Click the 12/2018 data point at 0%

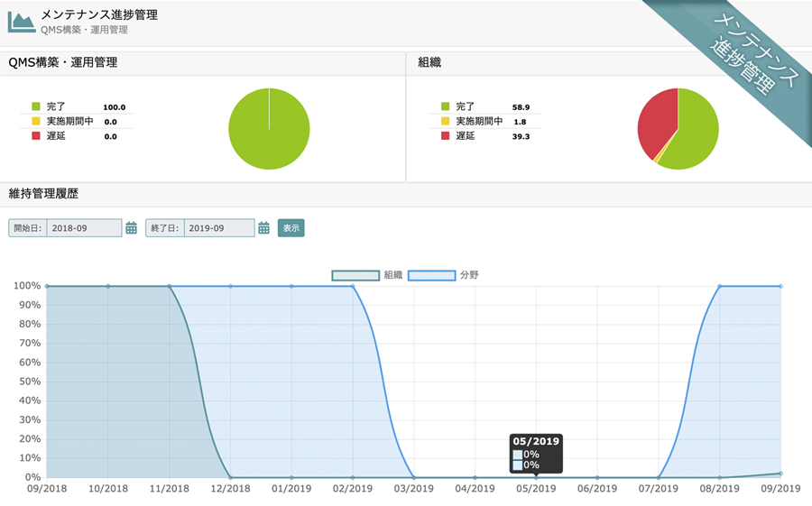pyautogui.click(x=230, y=477)
